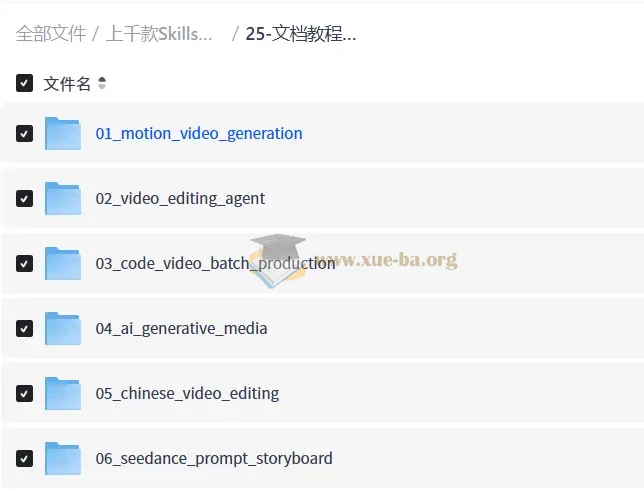Click the 02_video_editing_agent file name

(180, 199)
